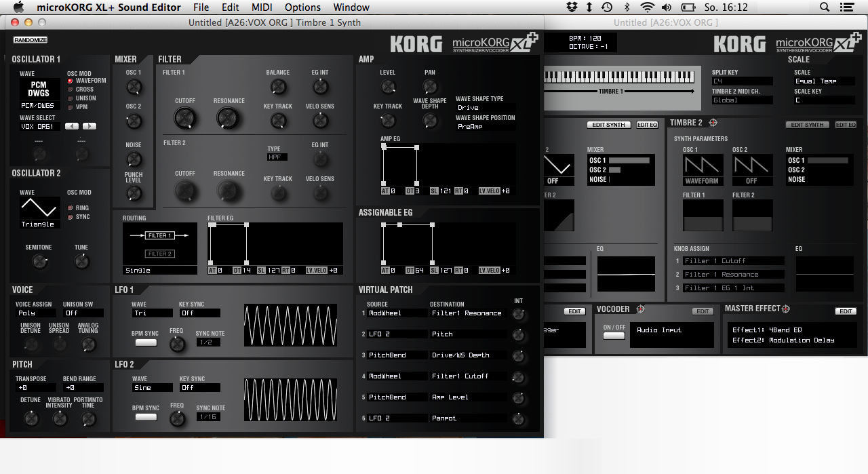868x474 pixels.
Task: Click the volume icon in menu bar
Action: click(667, 7)
